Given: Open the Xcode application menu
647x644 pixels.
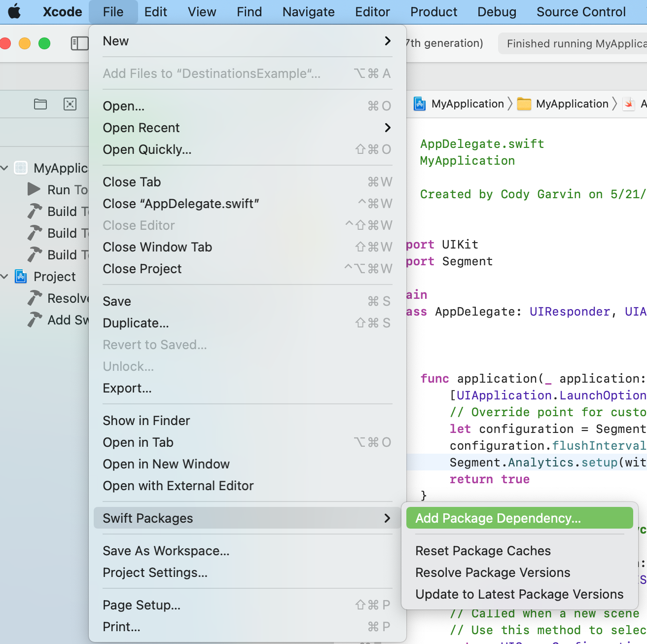Looking at the screenshot, I should [x=63, y=12].
